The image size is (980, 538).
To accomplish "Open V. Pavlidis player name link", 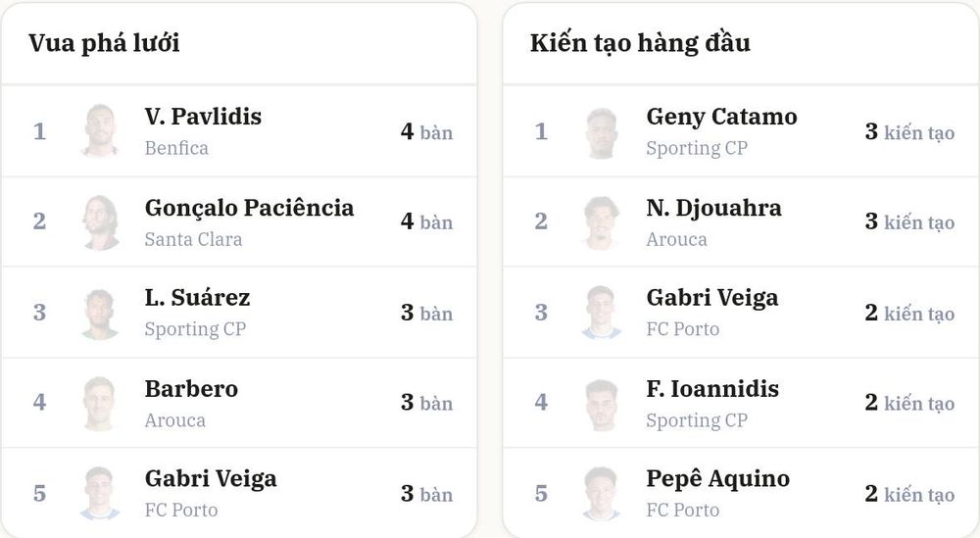I will pos(203,117).
